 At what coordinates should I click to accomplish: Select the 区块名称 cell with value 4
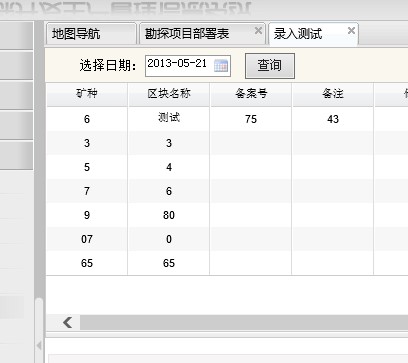(x=169, y=167)
